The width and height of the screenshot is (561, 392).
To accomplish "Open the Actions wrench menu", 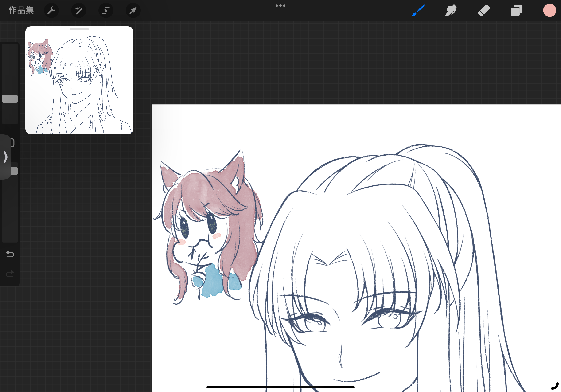I will [x=51, y=11].
